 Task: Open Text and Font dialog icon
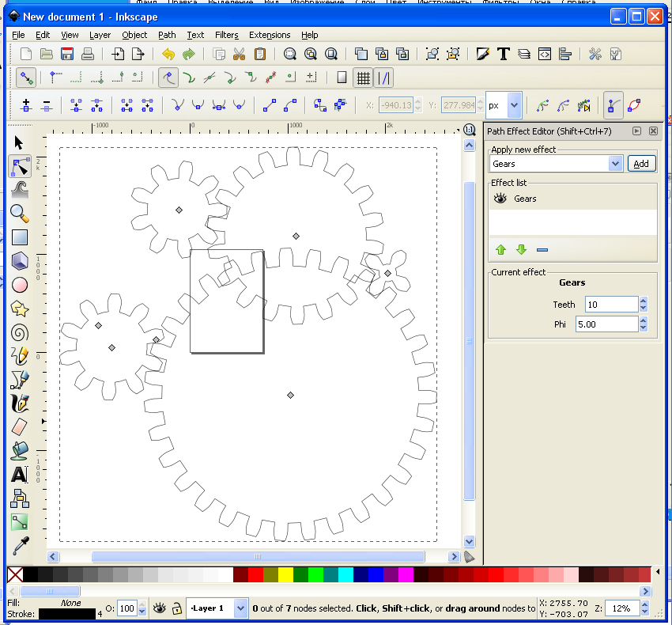point(503,54)
